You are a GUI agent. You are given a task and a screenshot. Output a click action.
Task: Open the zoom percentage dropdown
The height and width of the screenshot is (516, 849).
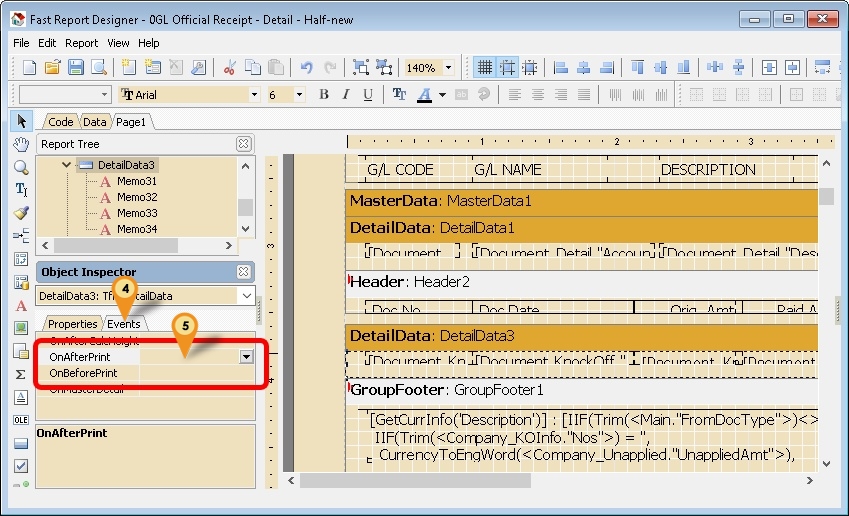click(x=448, y=67)
